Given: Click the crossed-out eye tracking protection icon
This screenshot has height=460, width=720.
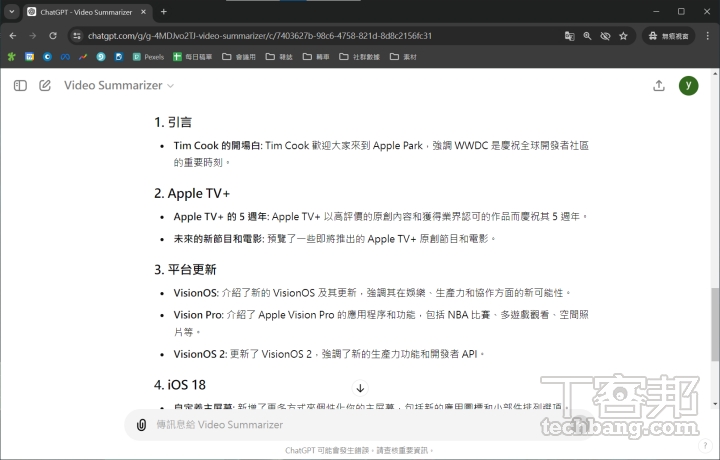Looking at the screenshot, I should point(605,36).
